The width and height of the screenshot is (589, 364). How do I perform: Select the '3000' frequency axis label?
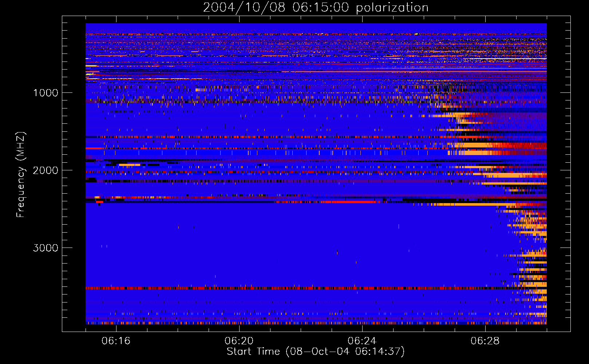click(46, 248)
